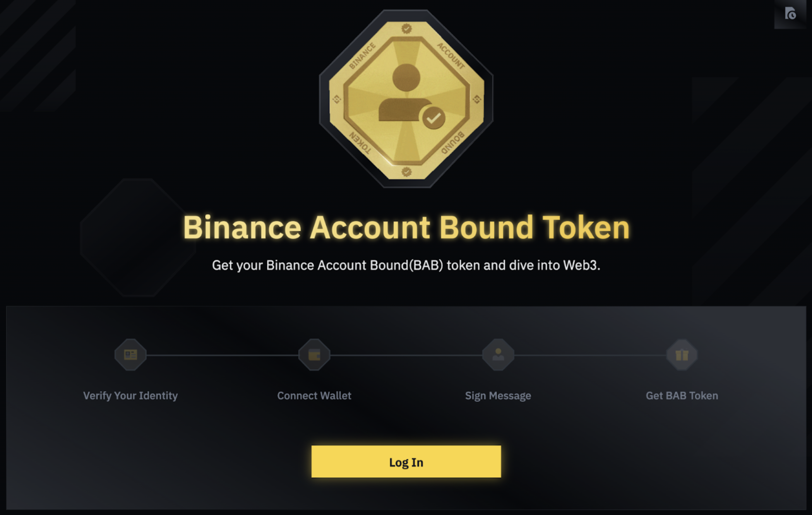
Task: Select the 'Sign Message' step label
Action: coord(498,396)
